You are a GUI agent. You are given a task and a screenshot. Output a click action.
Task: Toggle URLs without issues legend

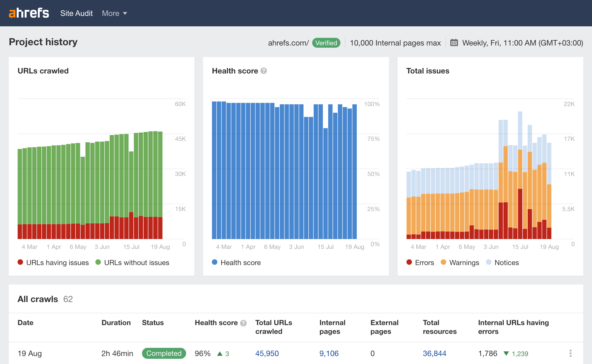point(132,263)
